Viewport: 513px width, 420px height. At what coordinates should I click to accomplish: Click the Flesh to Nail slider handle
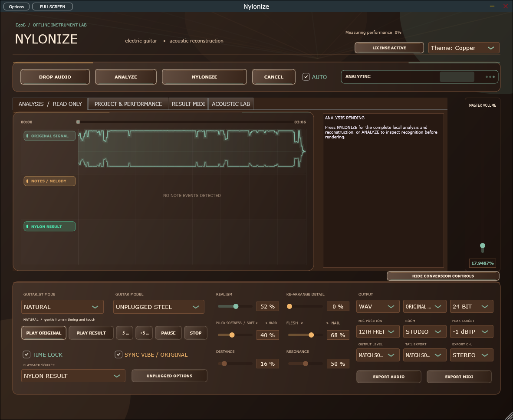click(x=311, y=335)
